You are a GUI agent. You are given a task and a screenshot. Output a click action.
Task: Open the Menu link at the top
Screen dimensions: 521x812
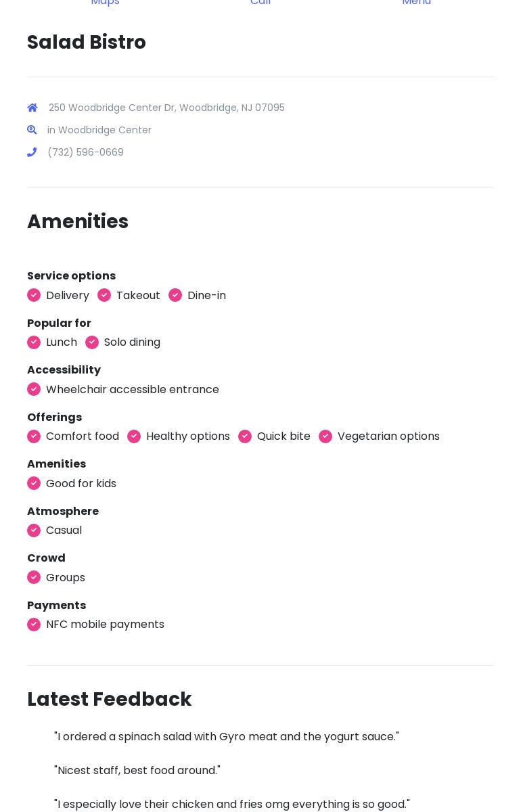pos(416,3)
